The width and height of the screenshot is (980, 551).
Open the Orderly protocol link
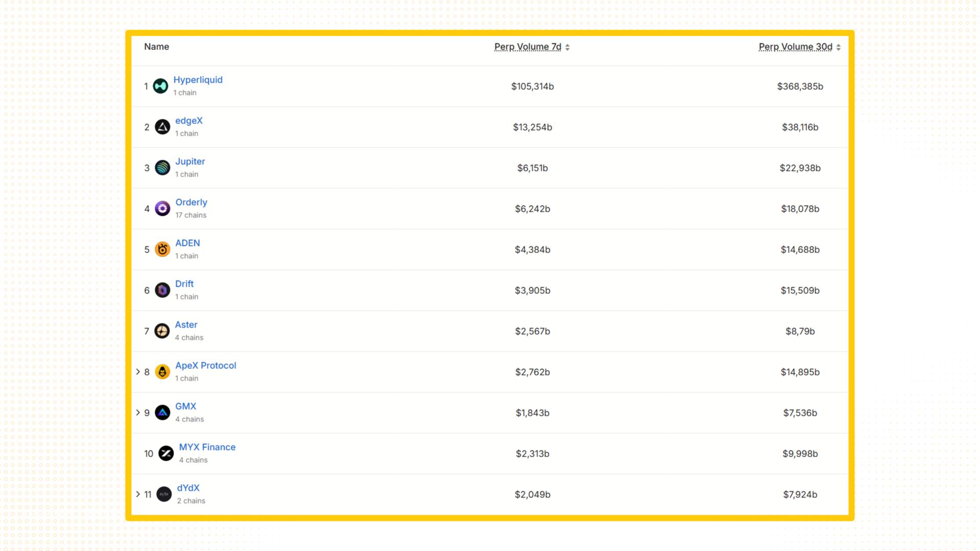click(191, 202)
